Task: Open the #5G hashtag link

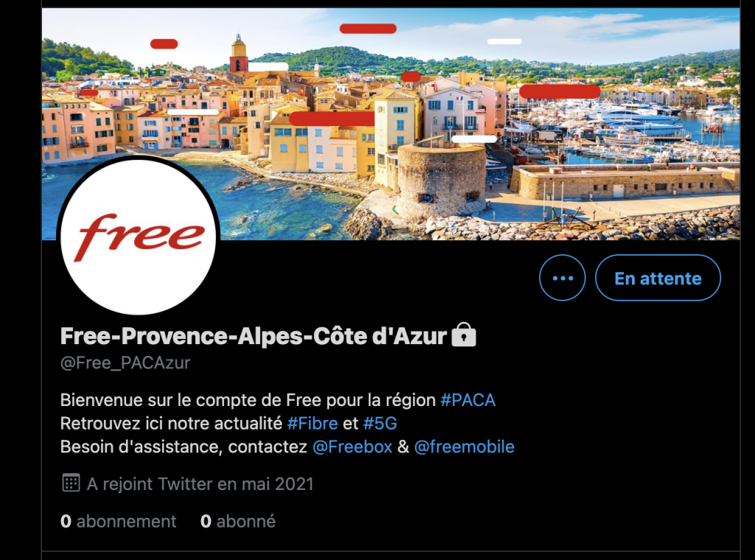Action: click(x=380, y=424)
